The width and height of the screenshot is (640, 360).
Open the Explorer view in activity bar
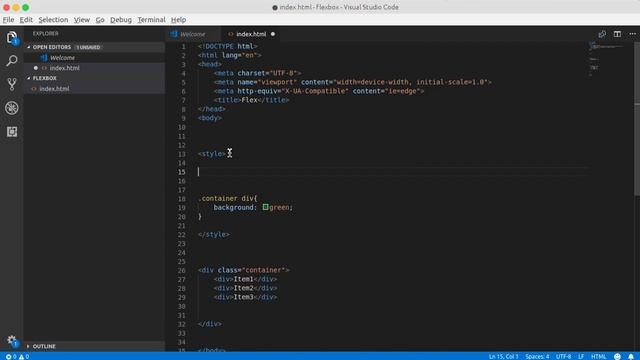pyautogui.click(x=12, y=38)
